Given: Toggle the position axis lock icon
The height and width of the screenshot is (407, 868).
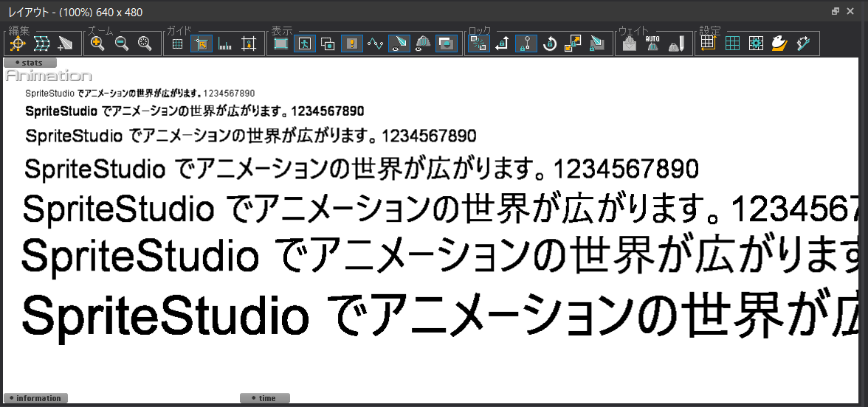Looking at the screenshot, I should tap(502, 44).
